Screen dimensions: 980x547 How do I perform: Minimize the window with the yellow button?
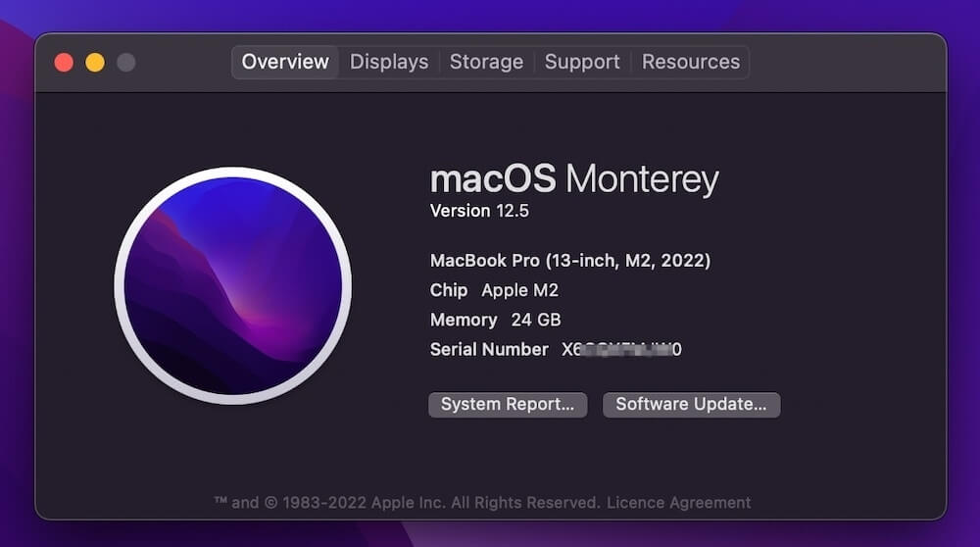pyautogui.click(x=95, y=63)
